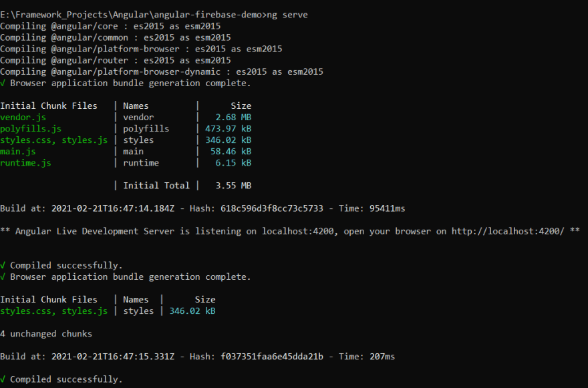Click the hash f037351faa6e45dda21b
This screenshot has width=588, height=388.
tap(272, 357)
